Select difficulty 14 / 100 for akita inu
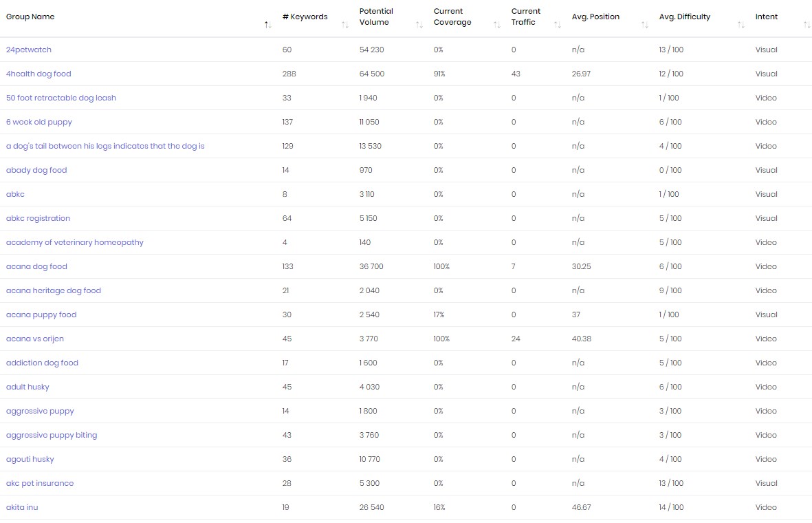The image size is (812, 523). [x=671, y=507]
